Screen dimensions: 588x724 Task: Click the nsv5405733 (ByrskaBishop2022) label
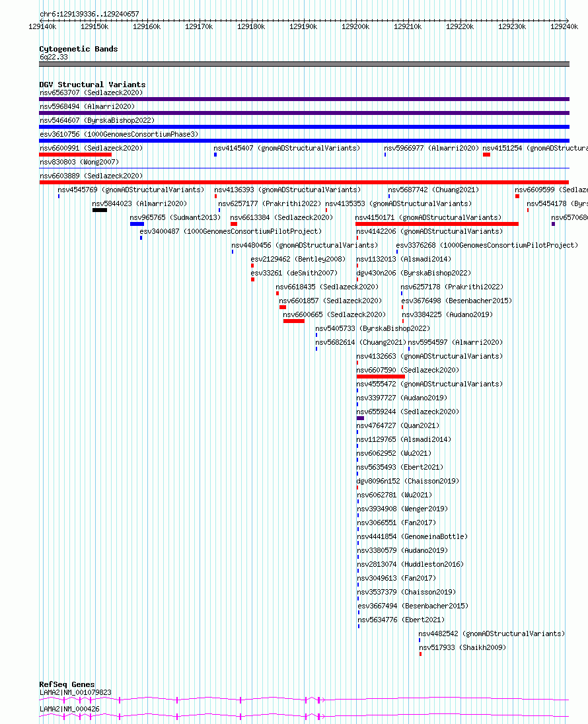pos(373,328)
